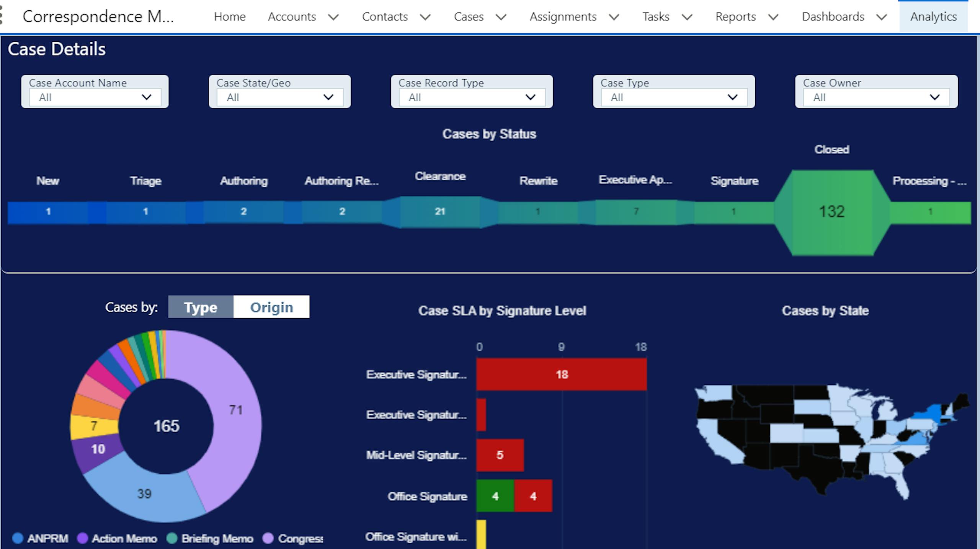Image resolution: width=980 pixels, height=549 pixels.
Task: Click the red Executive Signature bar showing 18
Action: 561,374
